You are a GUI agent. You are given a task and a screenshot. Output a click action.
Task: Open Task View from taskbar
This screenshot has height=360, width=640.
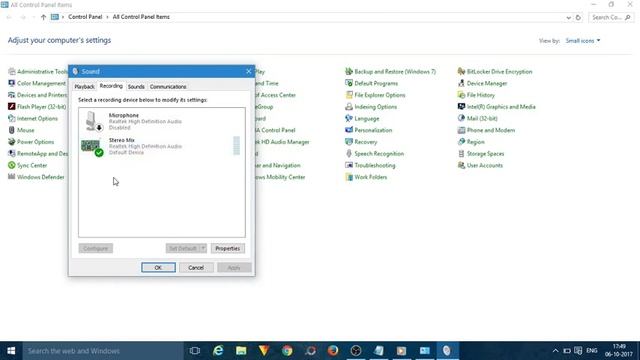click(x=195, y=351)
